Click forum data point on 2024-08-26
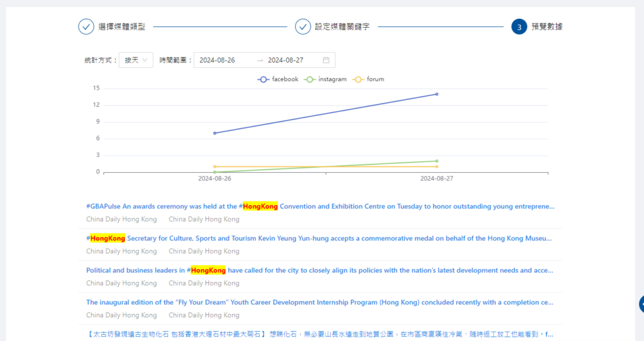 (x=214, y=166)
